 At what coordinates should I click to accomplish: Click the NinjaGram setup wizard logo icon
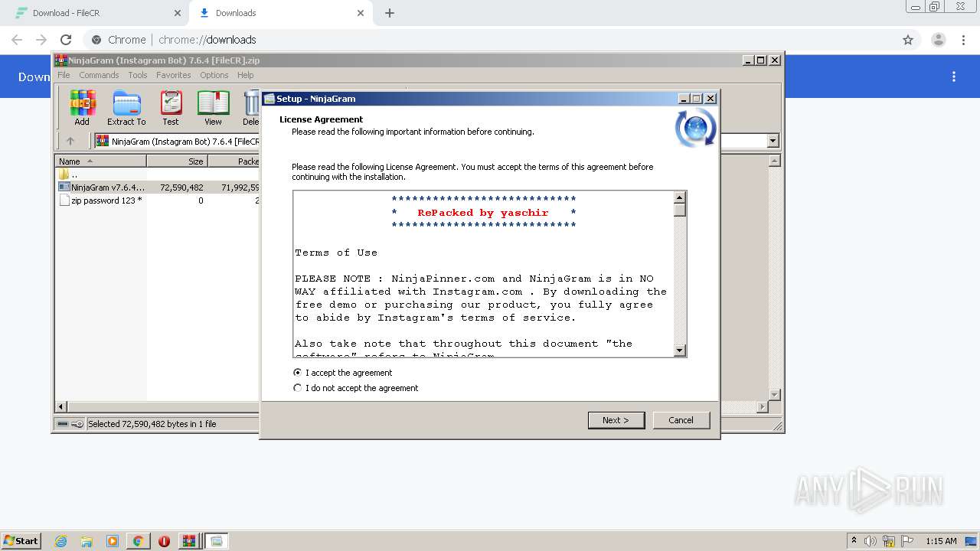(695, 128)
